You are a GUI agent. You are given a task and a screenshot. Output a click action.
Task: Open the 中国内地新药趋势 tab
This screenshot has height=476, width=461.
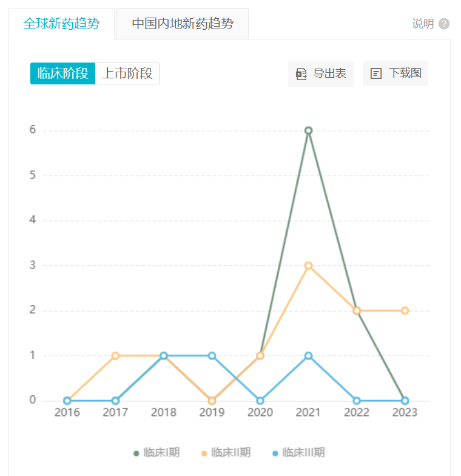[183, 24]
